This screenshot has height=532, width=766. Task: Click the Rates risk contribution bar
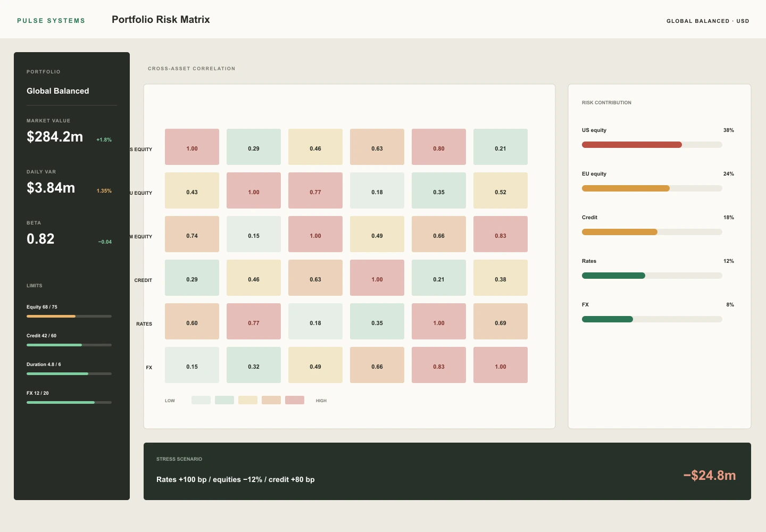652,276
